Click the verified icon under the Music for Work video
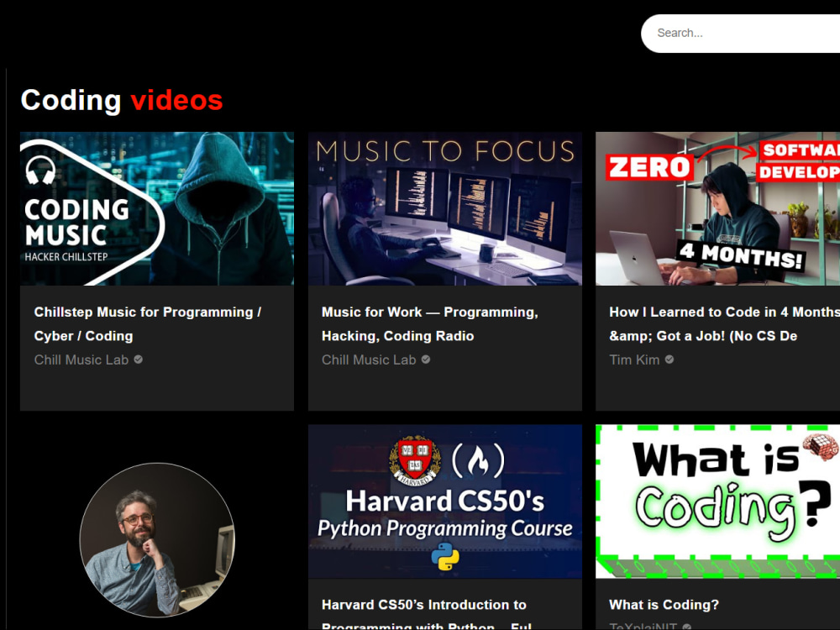 tap(426, 360)
